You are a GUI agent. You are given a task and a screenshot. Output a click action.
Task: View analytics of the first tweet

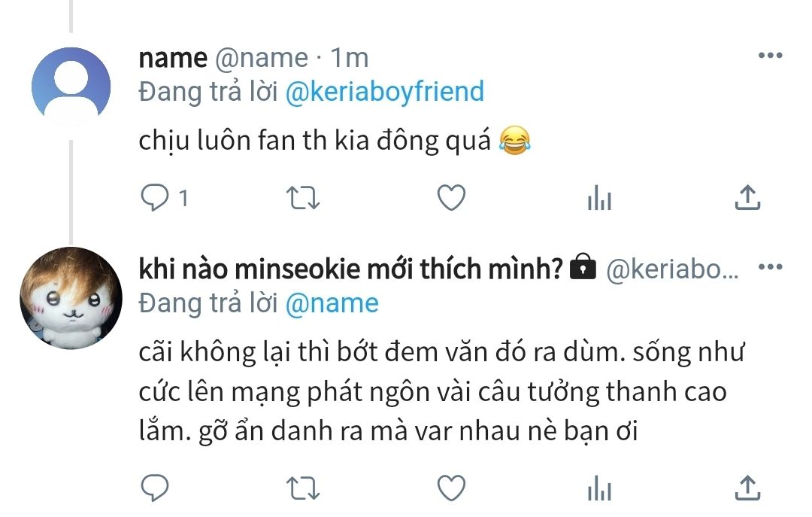[599, 198]
